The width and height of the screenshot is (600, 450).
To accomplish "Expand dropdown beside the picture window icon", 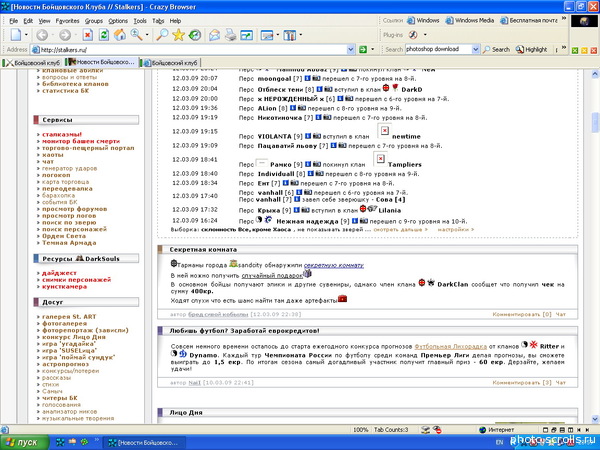I will (278, 35).
